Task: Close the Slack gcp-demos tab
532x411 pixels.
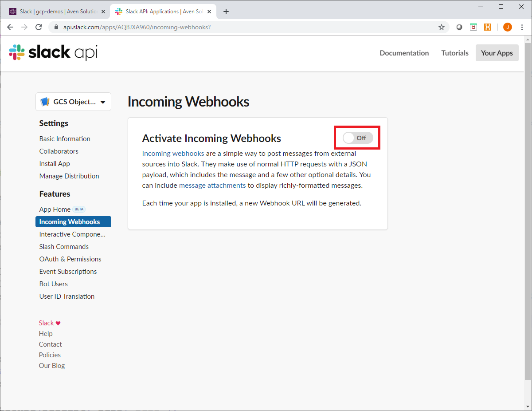Action: point(103,12)
